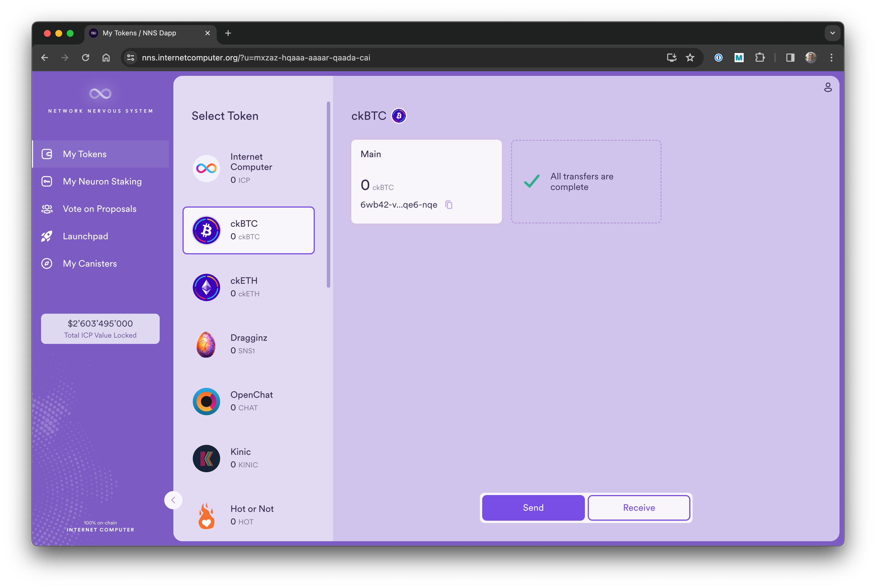The height and width of the screenshot is (588, 876).
Task: Open the 1Password extension icon
Action: coord(718,58)
